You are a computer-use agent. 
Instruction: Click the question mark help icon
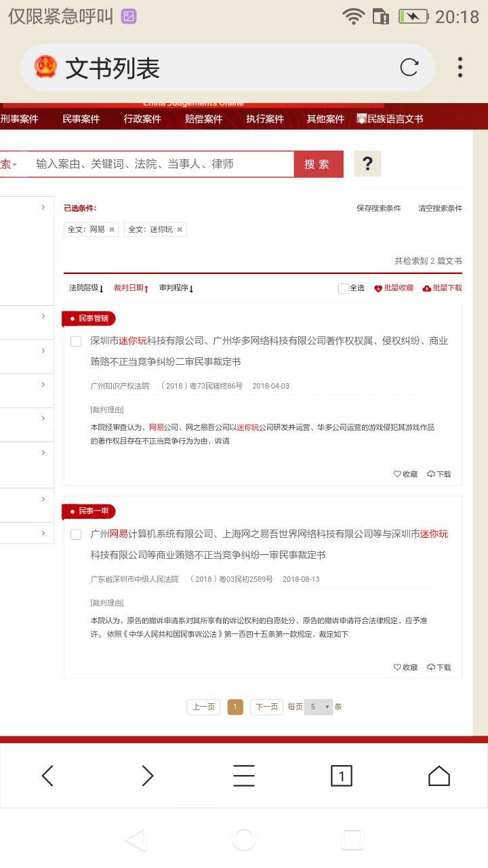(x=367, y=163)
